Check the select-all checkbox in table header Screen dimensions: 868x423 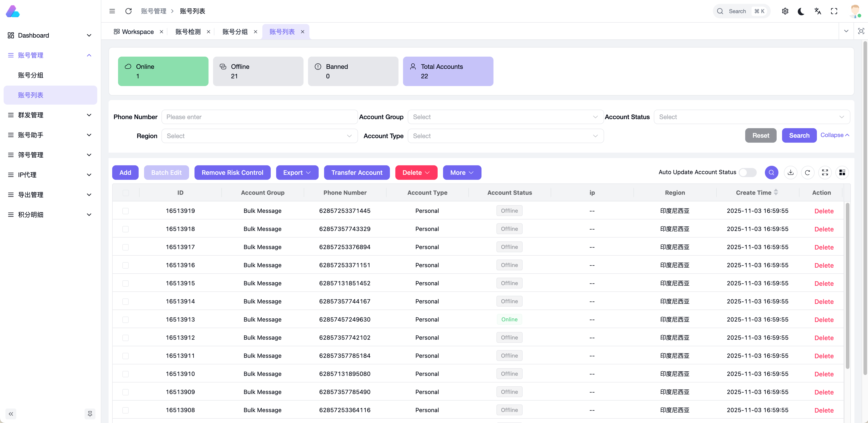(x=126, y=193)
